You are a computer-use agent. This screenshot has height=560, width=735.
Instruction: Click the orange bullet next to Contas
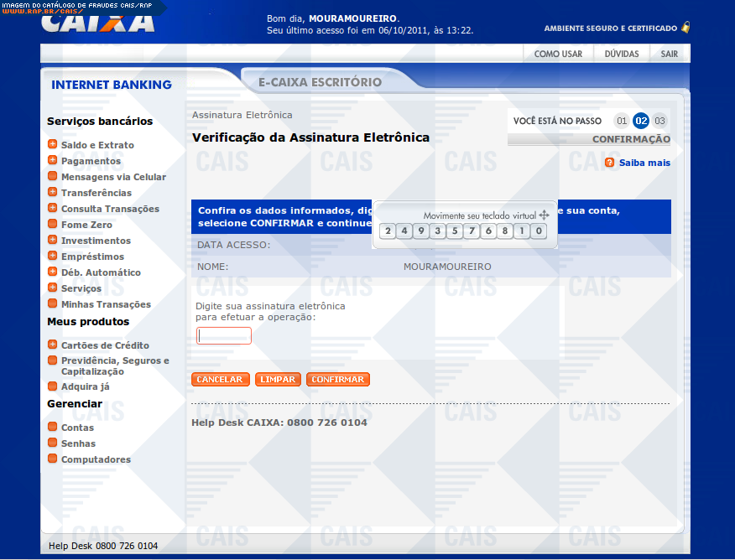click(52, 428)
